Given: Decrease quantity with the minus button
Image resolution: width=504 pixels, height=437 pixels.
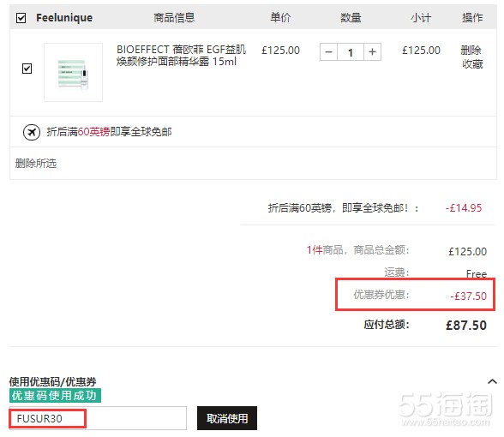Looking at the screenshot, I should [328, 51].
